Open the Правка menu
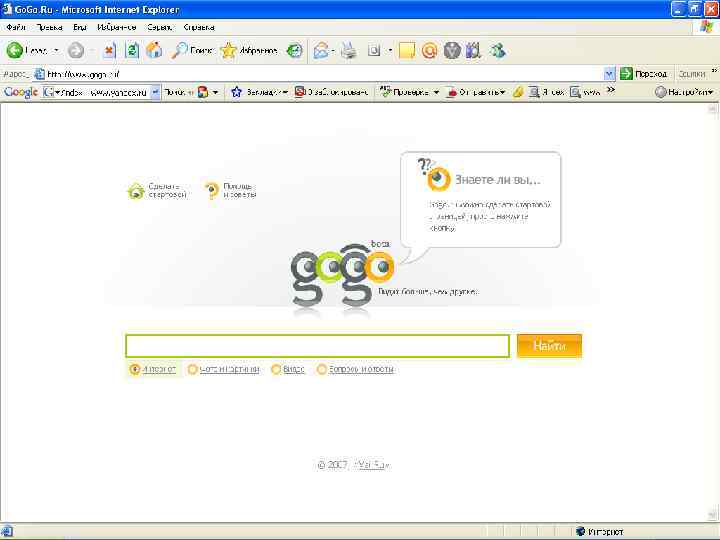Viewport: 720px width, 540px height. 49,27
